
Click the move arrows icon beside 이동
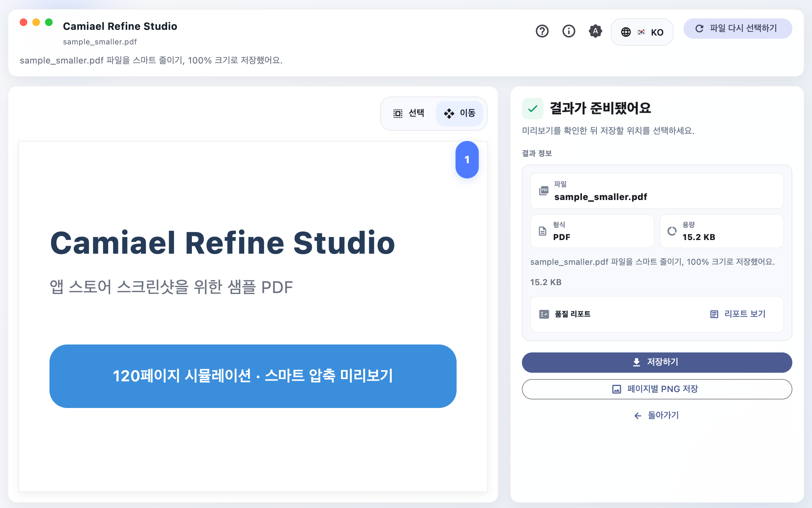pos(449,114)
